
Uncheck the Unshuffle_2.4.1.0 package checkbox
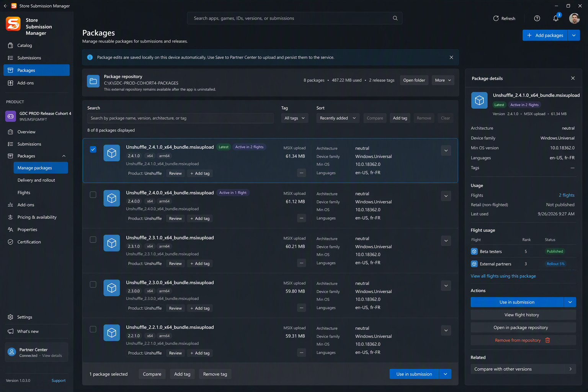pyautogui.click(x=93, y=149)
